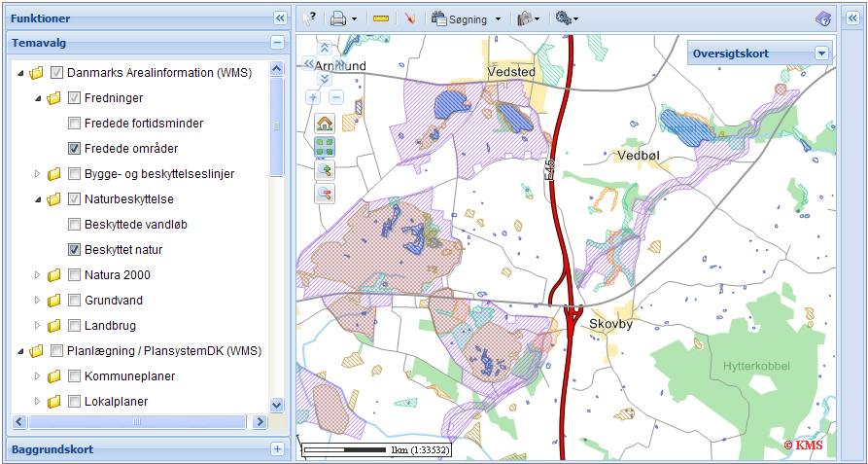
Task: Toggle the right side panel
Action: 851,18
